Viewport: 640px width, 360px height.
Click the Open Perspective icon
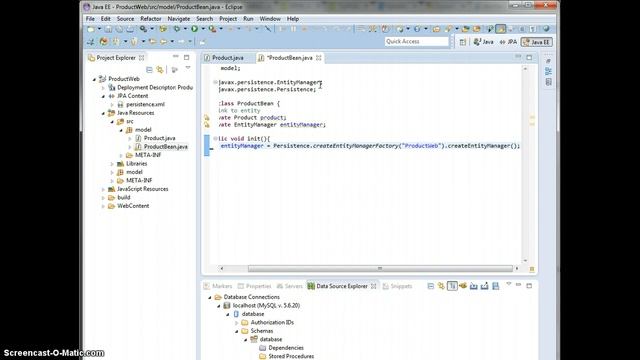tap(462, 42)
